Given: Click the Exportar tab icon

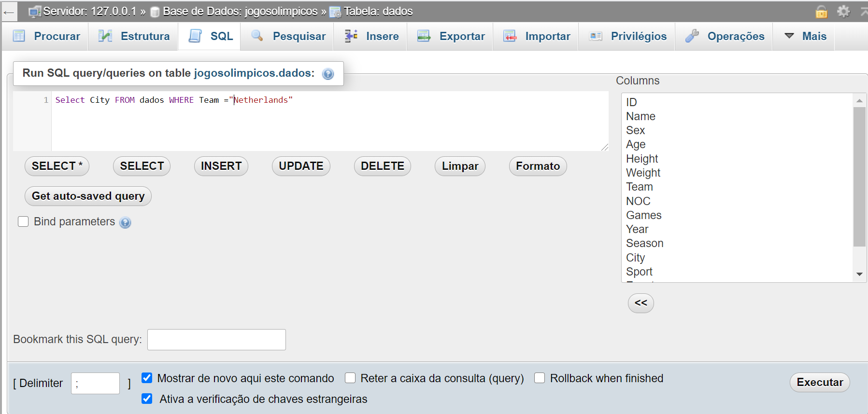Looking at the screenshot, I should (x=424, y=36).
